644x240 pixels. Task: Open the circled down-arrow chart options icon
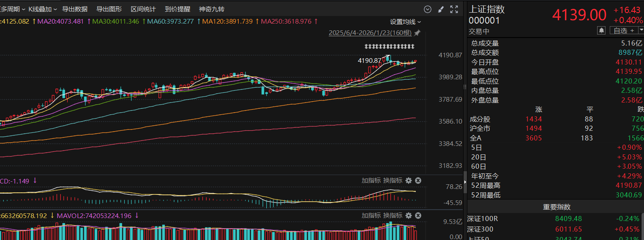click(428, 9)
